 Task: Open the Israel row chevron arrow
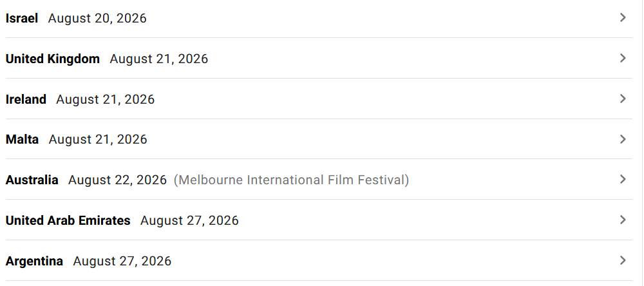coord(623,17)
